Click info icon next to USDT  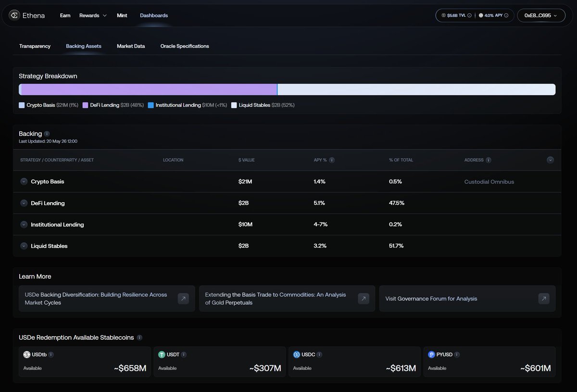point(184,355)
